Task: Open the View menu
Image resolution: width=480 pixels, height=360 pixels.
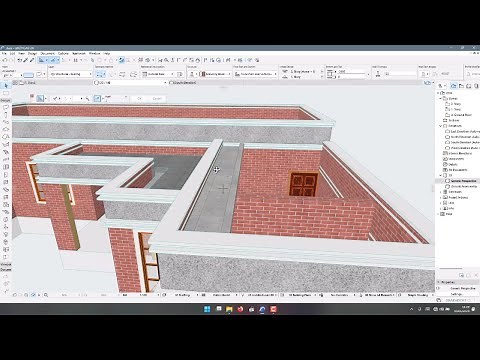Action: (22, 53)
